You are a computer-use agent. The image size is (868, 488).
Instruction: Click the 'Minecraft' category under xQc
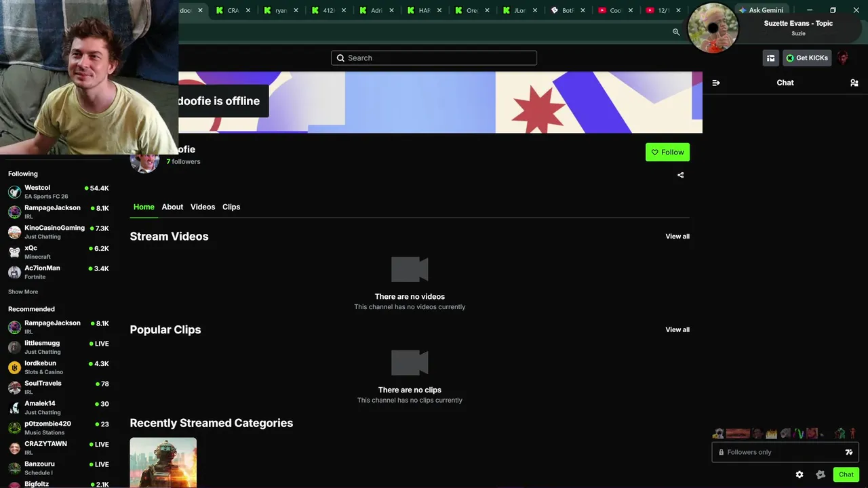click(37, 257)
